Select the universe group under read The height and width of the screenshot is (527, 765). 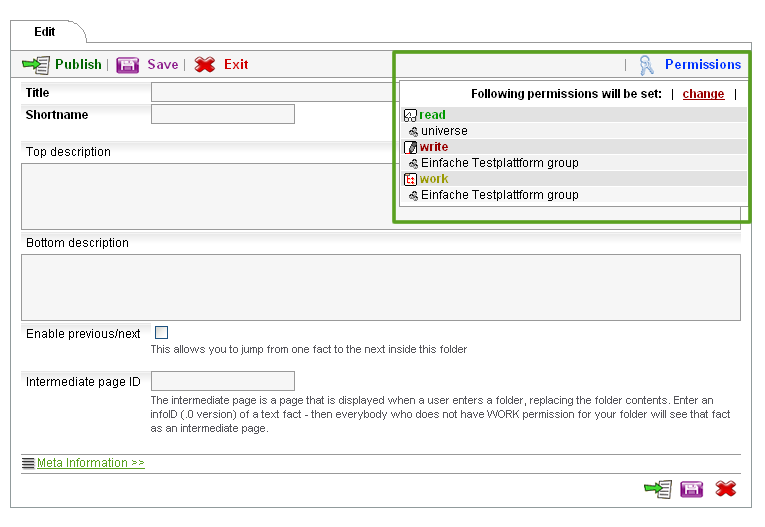(x=443, y=131)
